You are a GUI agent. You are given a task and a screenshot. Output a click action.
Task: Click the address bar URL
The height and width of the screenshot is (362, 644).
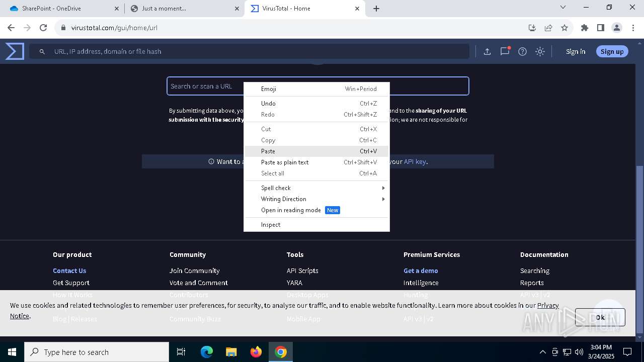click(x=114, y=28)
